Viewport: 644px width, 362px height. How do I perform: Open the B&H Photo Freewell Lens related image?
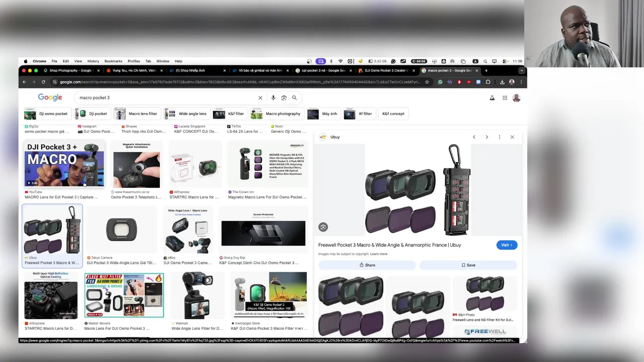click(485, 293)
